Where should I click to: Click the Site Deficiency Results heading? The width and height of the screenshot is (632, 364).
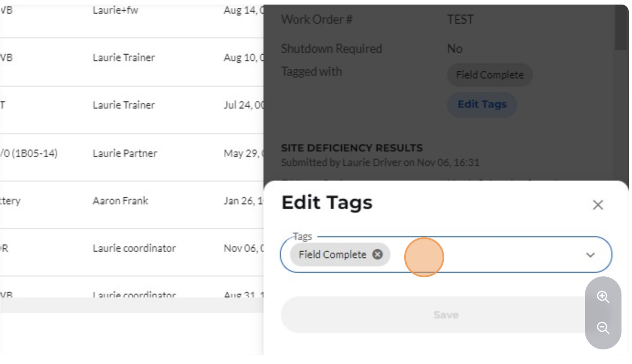(352, 148)
